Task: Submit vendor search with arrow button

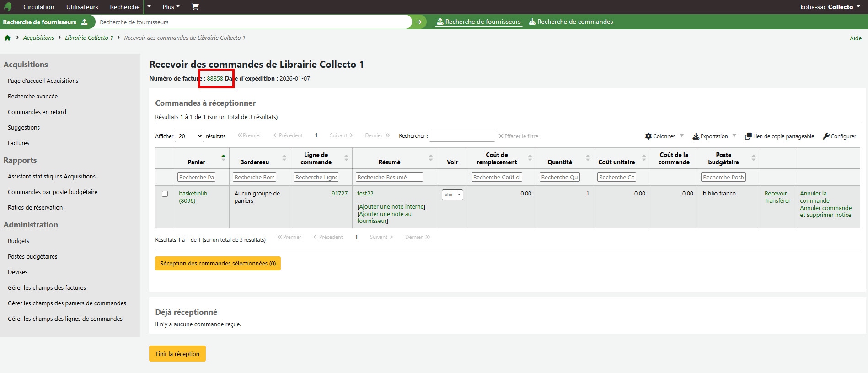Action: click(x=418, y=22)
